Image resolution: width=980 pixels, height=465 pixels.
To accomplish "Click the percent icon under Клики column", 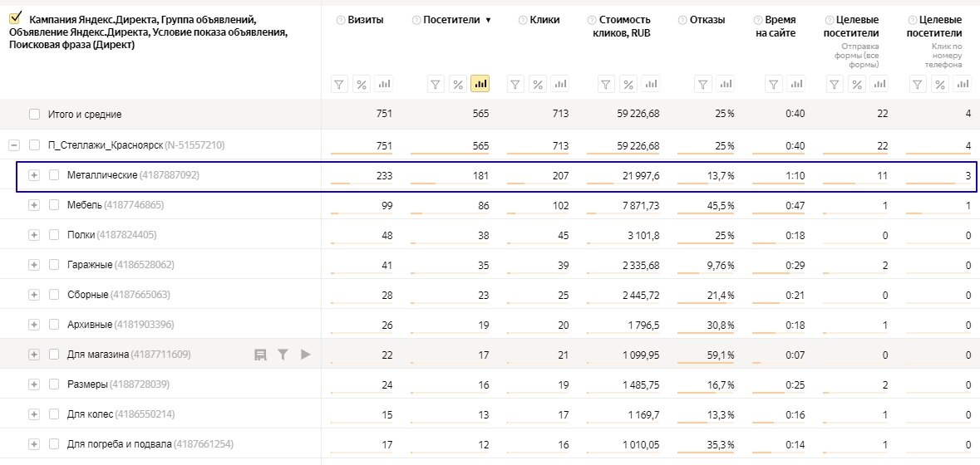I will (538, 84).
